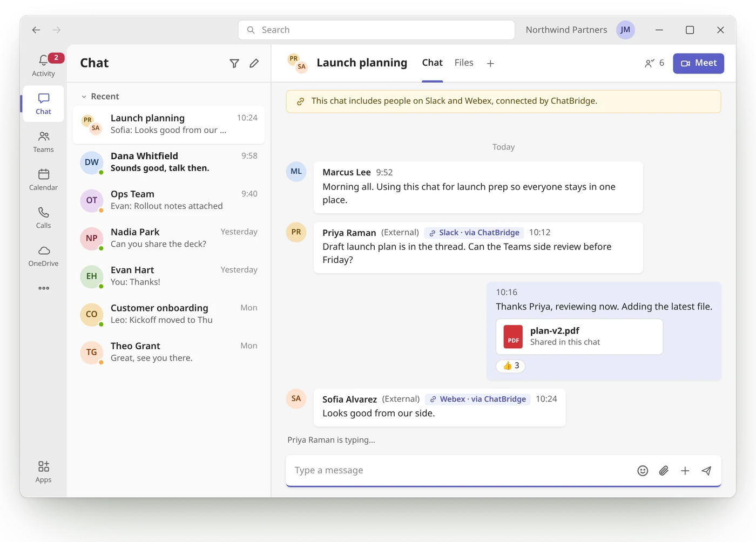Screen dimensions: 756x542
Task: Select the Theo Grant chat
Action: tap(168, 352)
